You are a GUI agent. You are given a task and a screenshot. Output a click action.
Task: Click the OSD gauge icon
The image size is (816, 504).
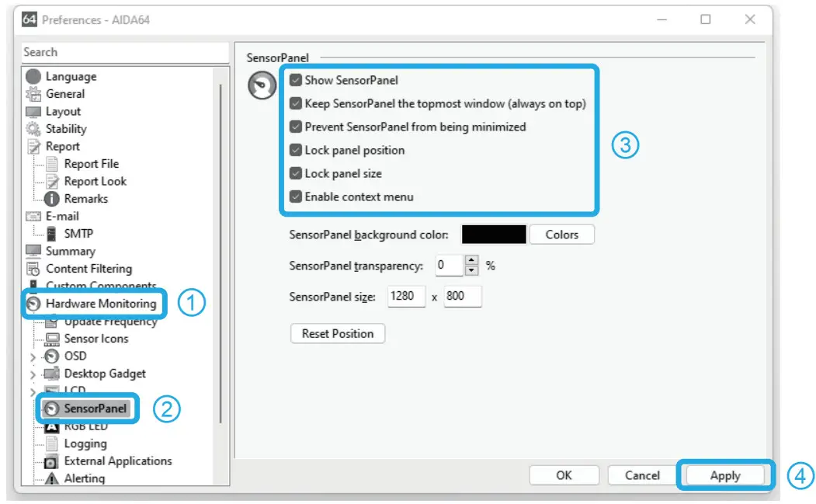[51, 356]
